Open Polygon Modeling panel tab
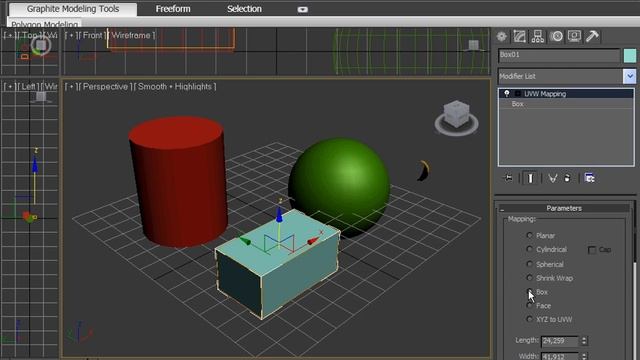Viewport: 640px width, 360px height. [x=44, y=24]
